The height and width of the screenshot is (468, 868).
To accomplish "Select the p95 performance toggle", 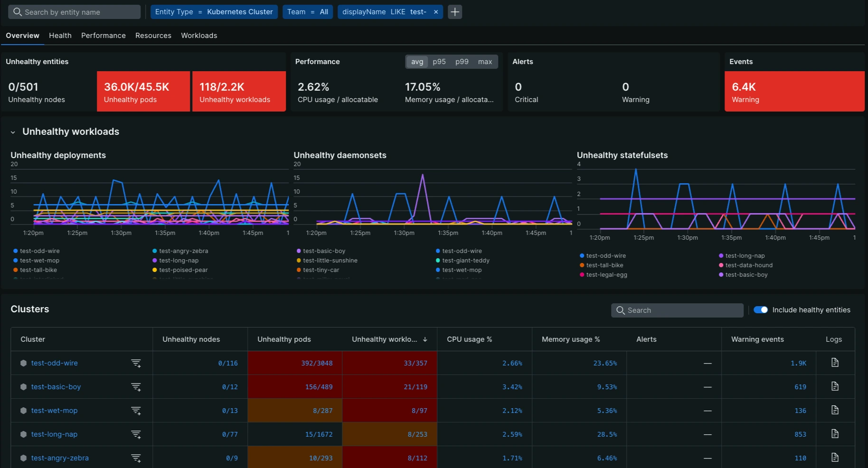I will pyautogui.click(x=439, y=62).
